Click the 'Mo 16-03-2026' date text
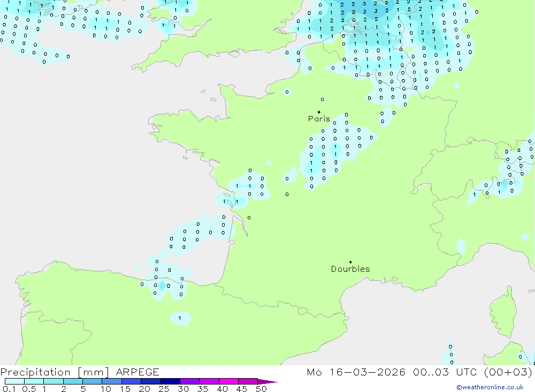The width and height of the screenshot is (535, 392). tap(356, 372)
